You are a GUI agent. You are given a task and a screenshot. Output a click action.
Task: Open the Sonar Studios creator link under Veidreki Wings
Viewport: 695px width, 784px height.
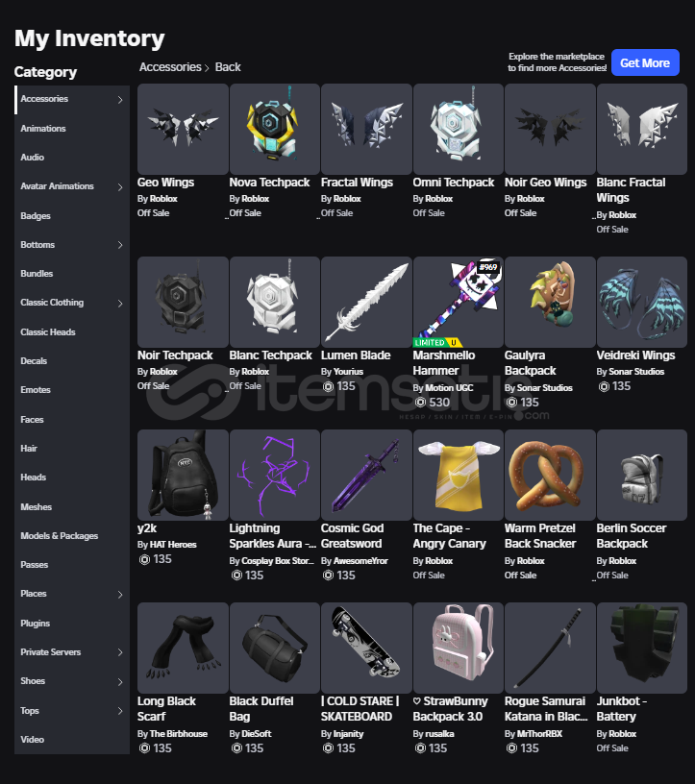(x=636, y=372)
